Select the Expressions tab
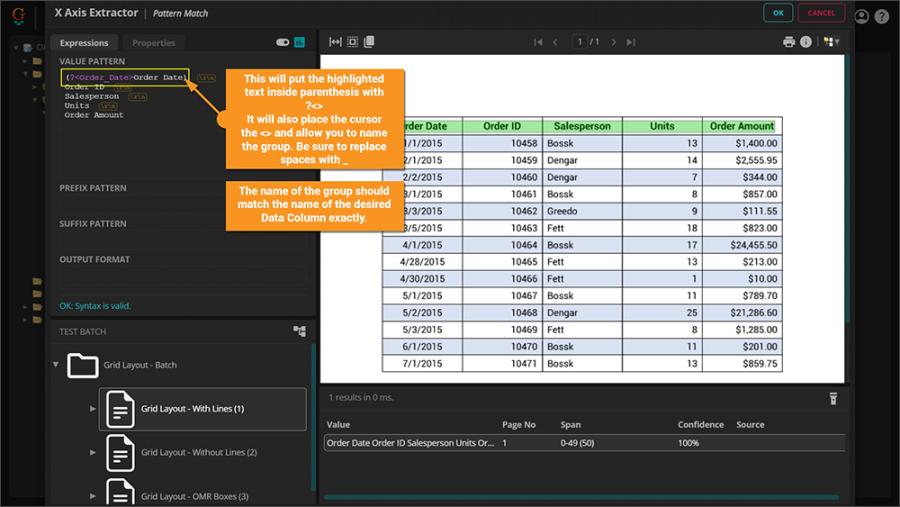The image size is (900, 507). (84, 43)
